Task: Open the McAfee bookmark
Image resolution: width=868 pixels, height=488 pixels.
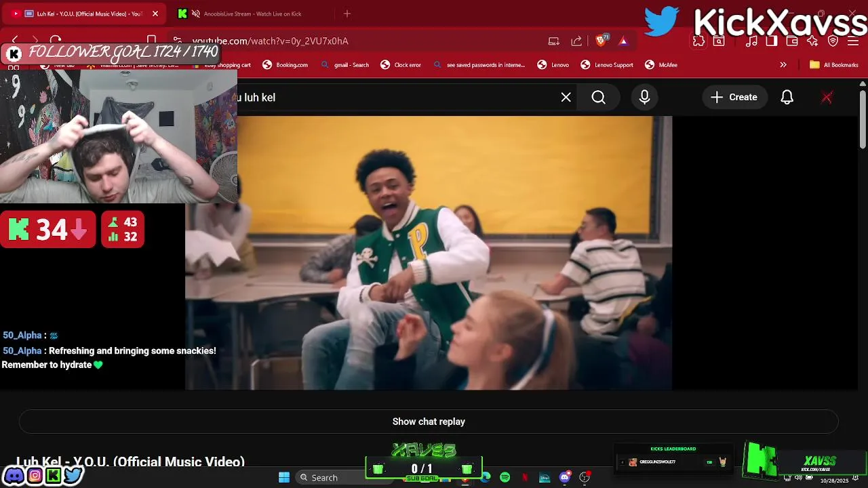Action: (661, 65)
